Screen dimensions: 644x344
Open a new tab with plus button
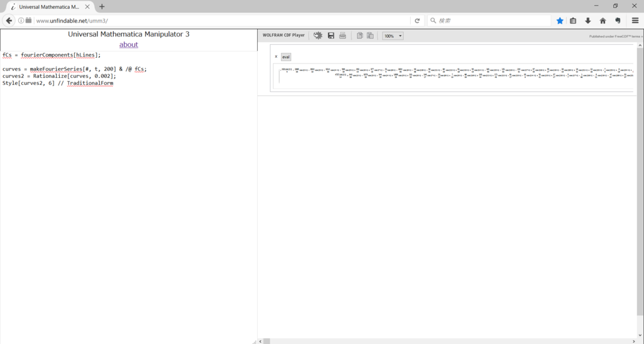point(102,6)
